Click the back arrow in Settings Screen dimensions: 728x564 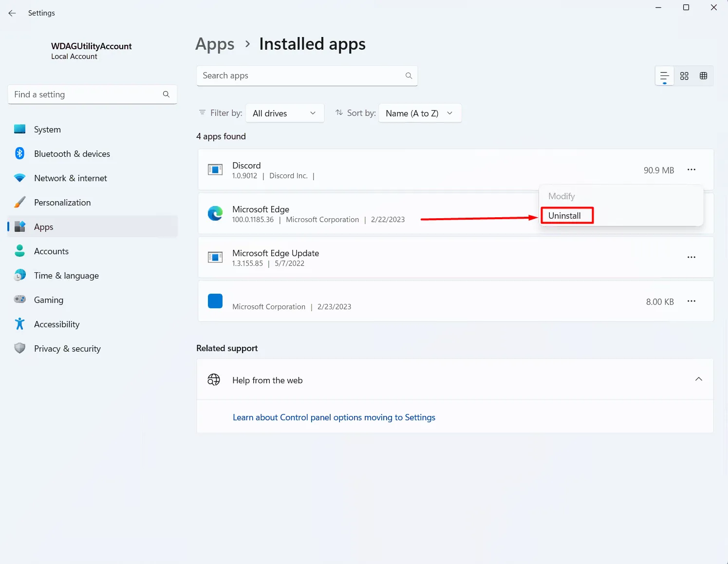pos(12,13)
